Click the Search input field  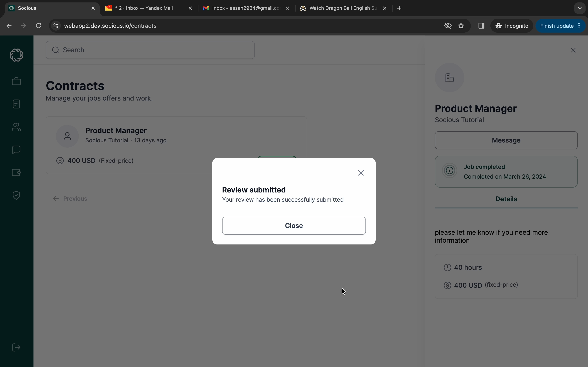(150, 50)
